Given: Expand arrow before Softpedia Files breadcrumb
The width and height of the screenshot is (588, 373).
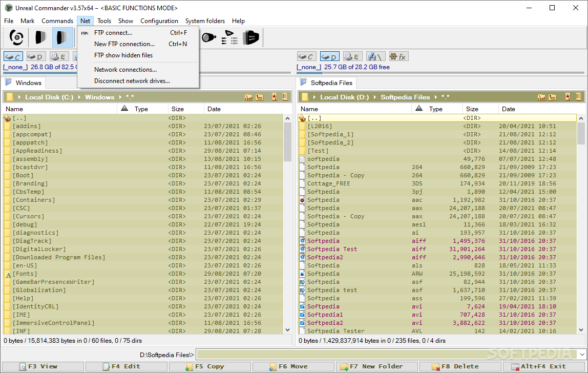Looking at the screenshot, I should point(374,97).
